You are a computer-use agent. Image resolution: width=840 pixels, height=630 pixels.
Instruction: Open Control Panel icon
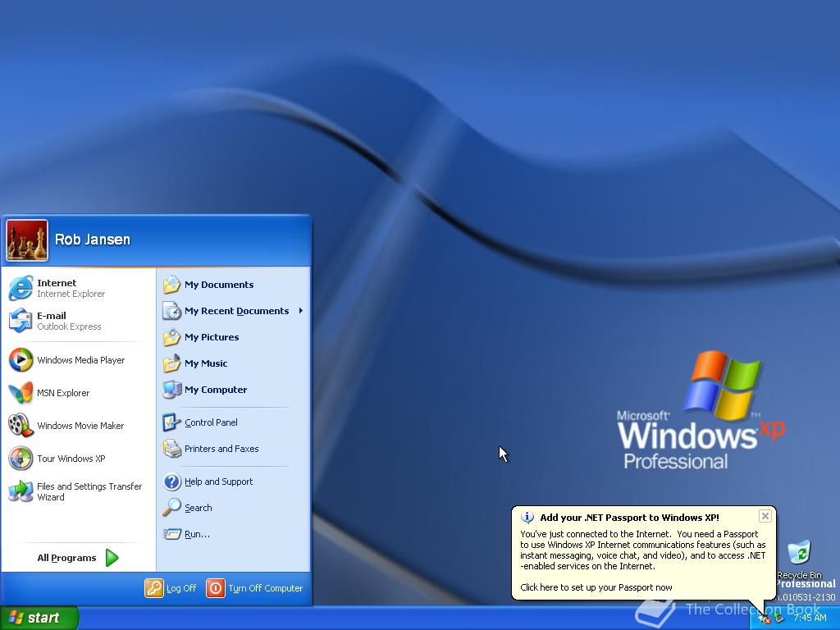[x=171, y=422]
